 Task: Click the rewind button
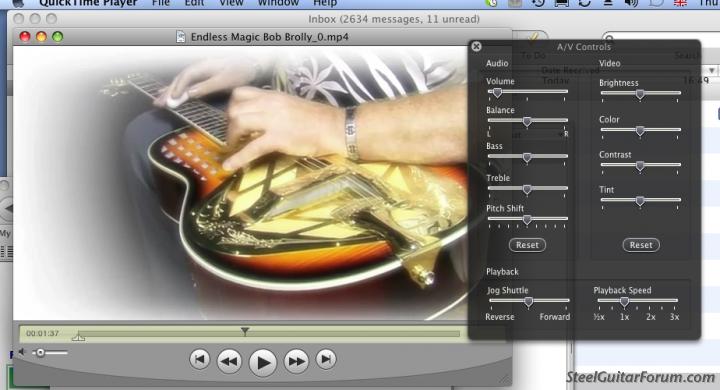[x=229, y=361]
